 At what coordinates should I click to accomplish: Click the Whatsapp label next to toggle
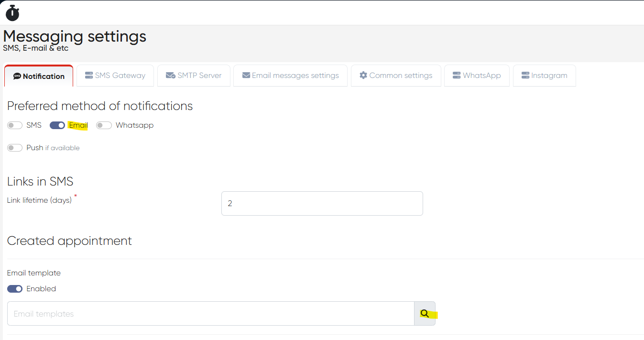134,125
